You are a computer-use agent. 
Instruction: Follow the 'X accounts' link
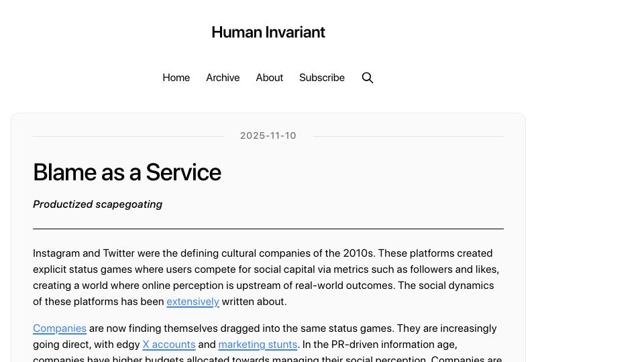169,345
